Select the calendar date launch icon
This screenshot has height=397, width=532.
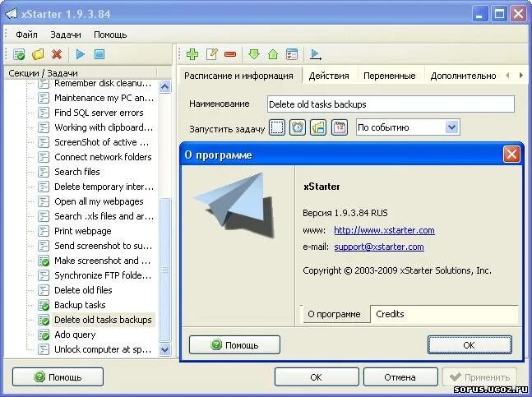coord(340,128)
